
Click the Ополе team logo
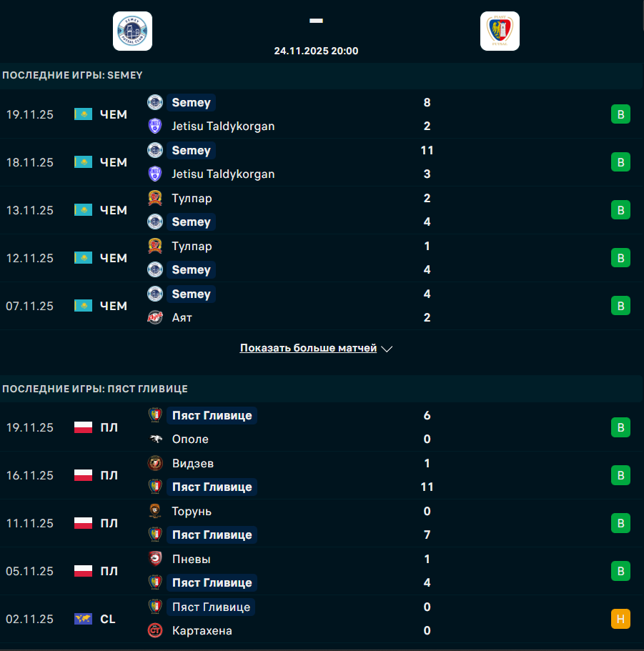[x=155, y=439]
